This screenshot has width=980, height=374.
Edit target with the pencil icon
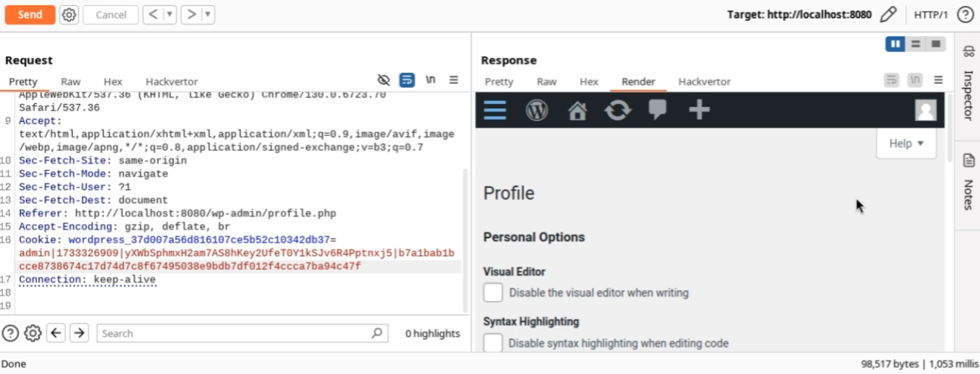(x=888, y=15)
